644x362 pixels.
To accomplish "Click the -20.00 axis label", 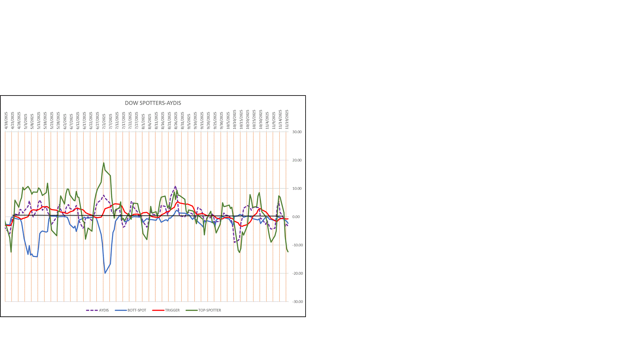I will (297, 274).
